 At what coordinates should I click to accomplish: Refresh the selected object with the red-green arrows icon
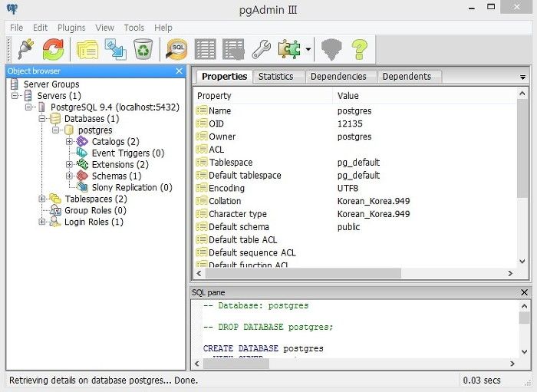53,49
